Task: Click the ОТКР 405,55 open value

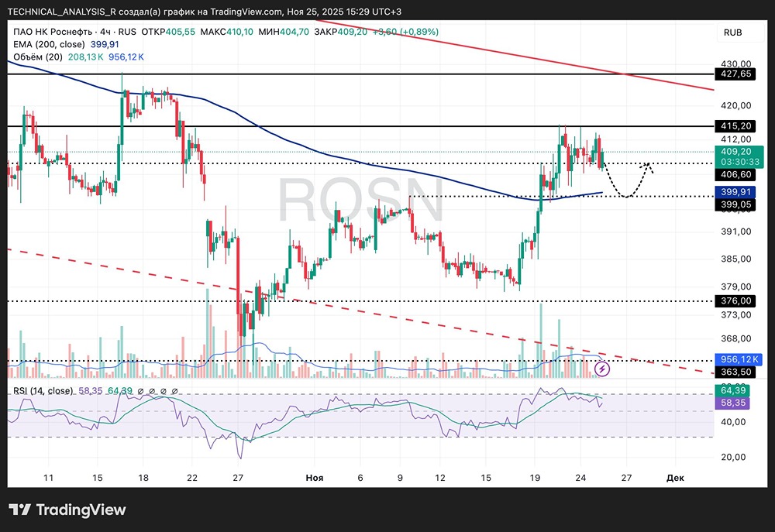Action: (168, 32)
